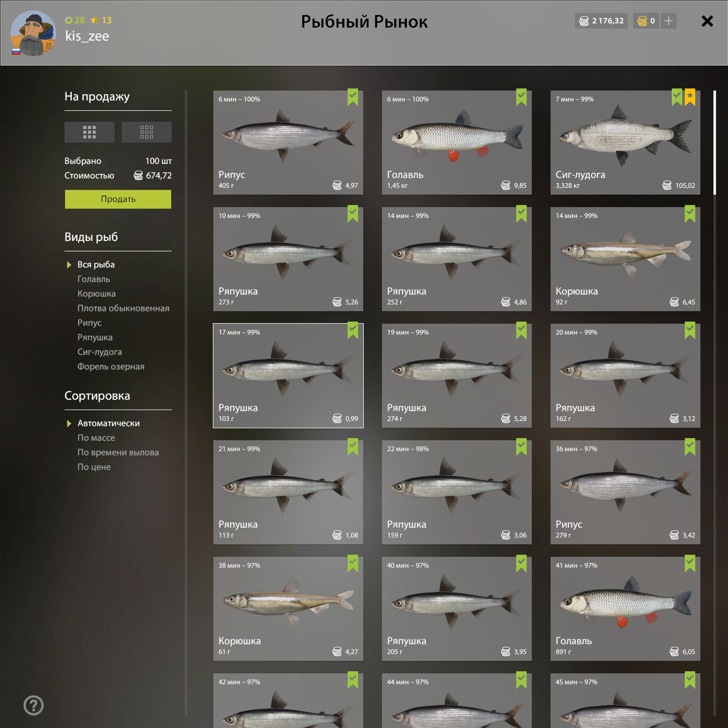Viewport: 728px width, 728px height.
Task: Uncheck the green mark on Рипус 405 г
Action: point(353,97)
